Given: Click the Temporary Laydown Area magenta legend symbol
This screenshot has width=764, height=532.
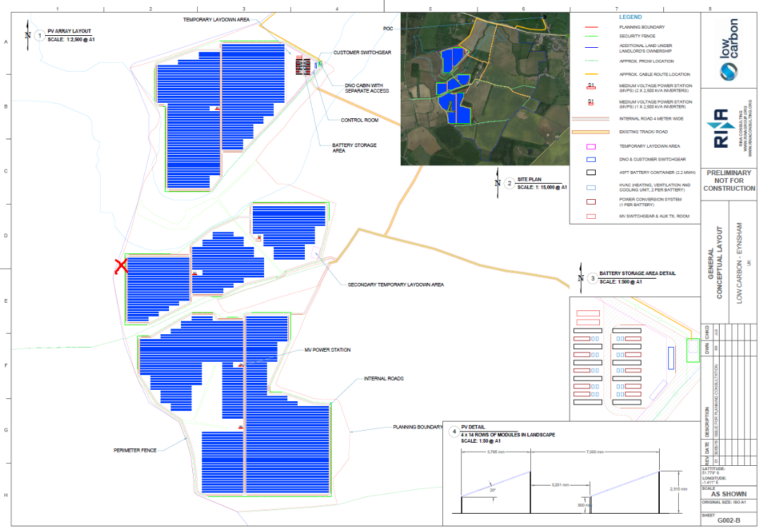Looking at the screenshot, I should click(591, 146).
